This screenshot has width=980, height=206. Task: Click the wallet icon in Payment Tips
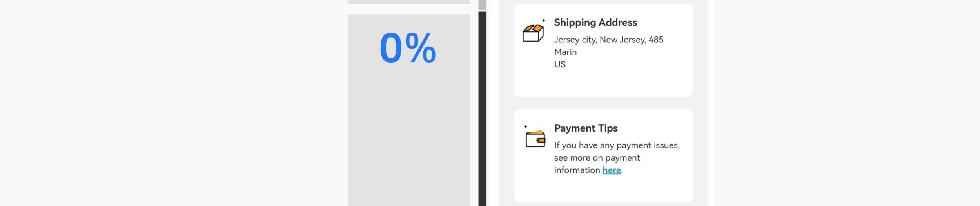coord(535,139)
